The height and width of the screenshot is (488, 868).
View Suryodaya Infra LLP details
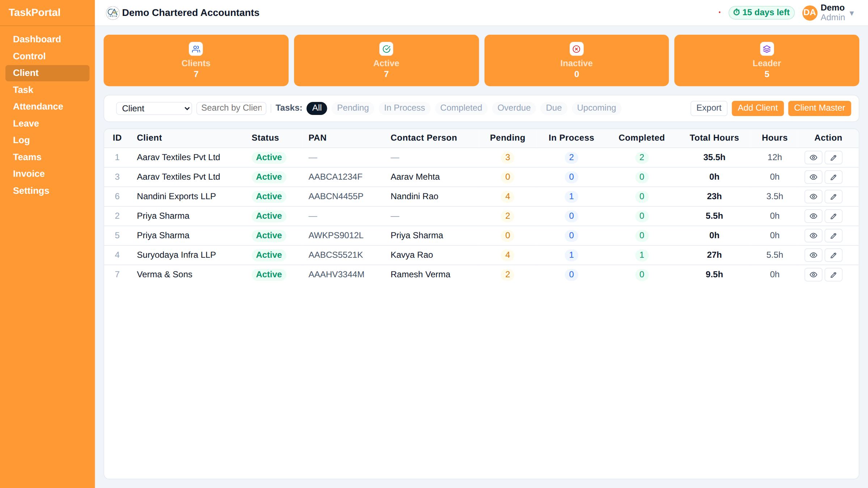pyautogui.click(x=813, y=255)
